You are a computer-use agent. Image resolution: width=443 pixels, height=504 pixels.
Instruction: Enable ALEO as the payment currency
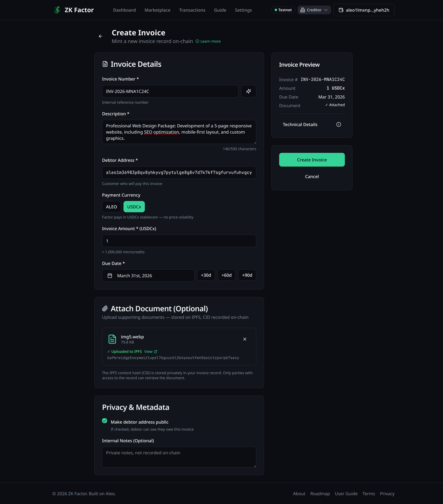point(111,207)
